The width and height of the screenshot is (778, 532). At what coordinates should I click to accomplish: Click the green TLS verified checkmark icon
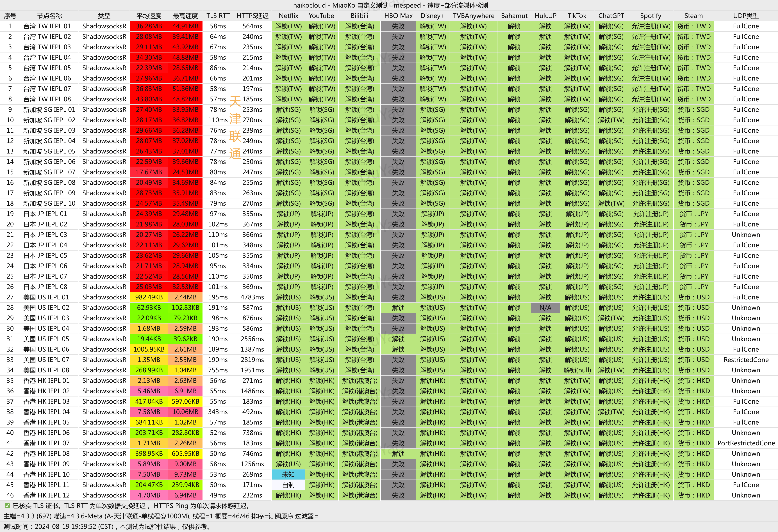[x=7, y=506]
